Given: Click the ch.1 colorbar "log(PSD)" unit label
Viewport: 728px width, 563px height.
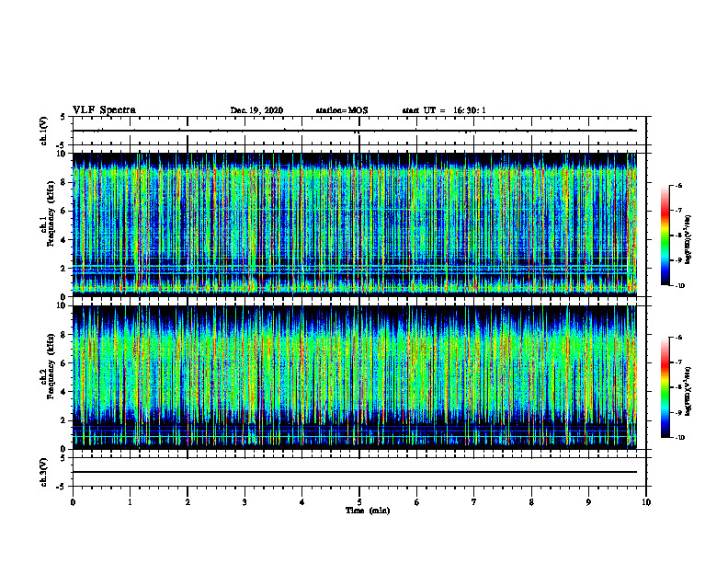Looking at the screenshot, I should [x=689, y=239].
